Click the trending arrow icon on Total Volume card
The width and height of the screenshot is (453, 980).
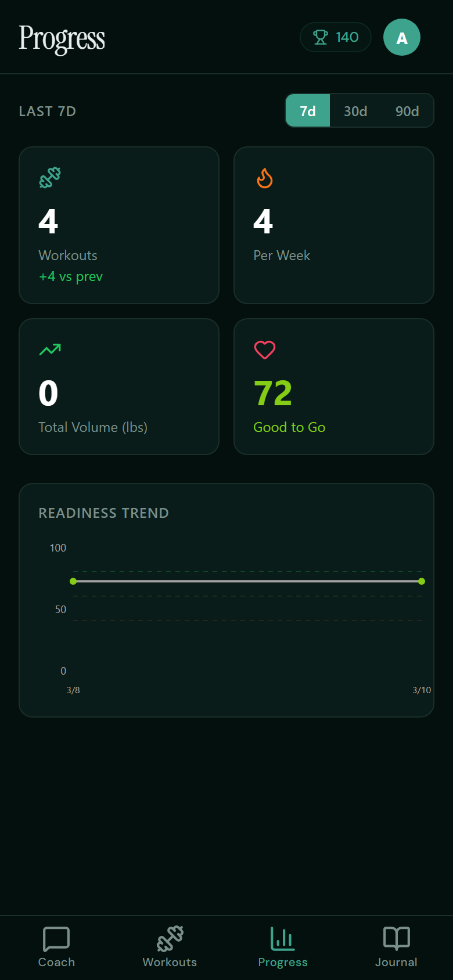[x=50, y=349]
